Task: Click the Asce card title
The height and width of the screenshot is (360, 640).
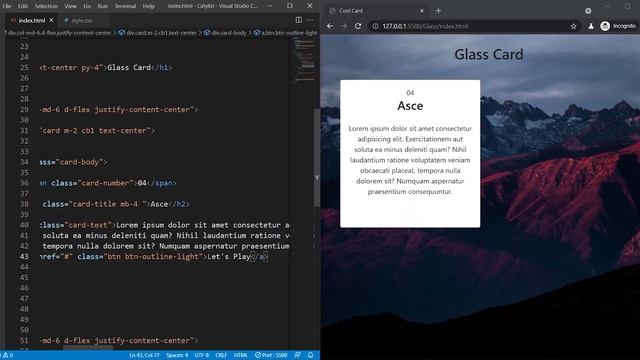Action: 410,106
